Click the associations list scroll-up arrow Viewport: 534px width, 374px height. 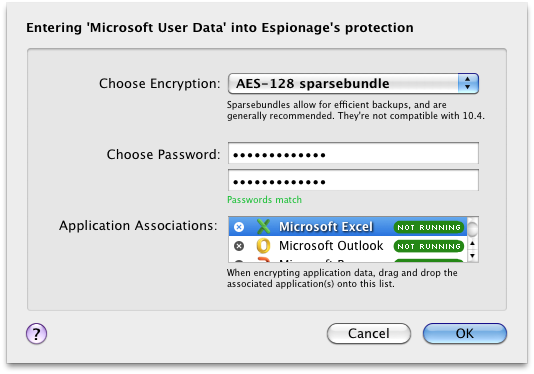tap(472, 244)
